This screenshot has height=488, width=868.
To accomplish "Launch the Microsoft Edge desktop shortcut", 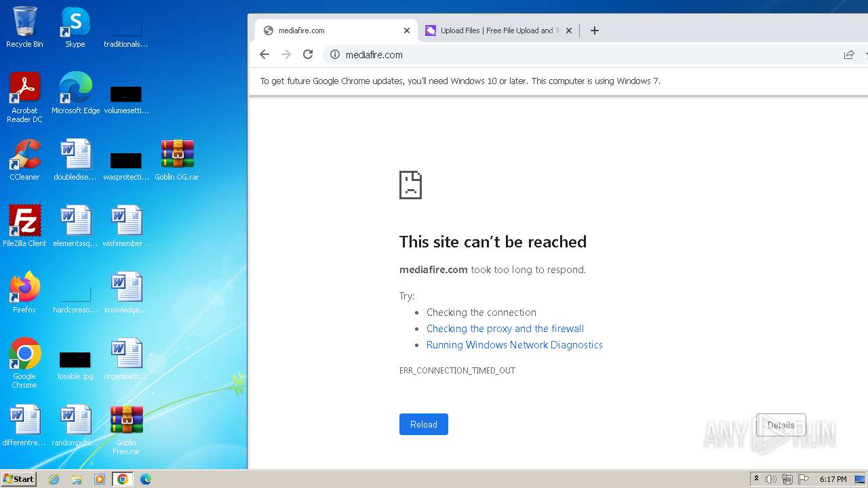I will (75, 93).
